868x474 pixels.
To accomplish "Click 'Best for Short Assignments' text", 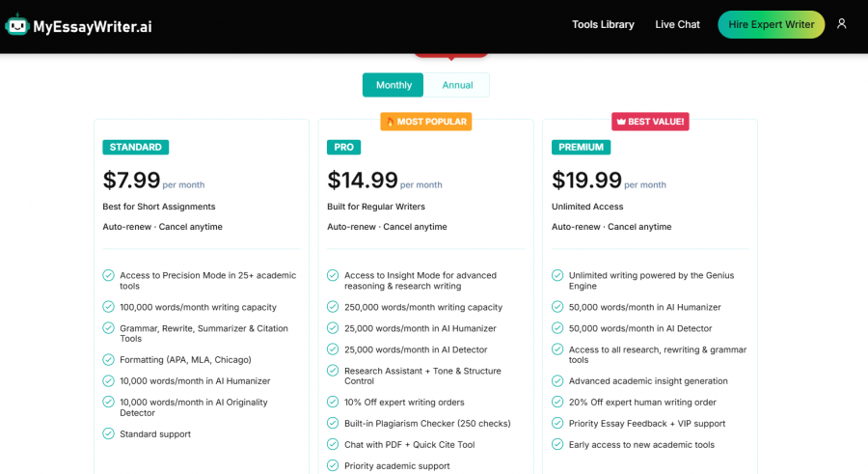I will [x=159, y=207].
